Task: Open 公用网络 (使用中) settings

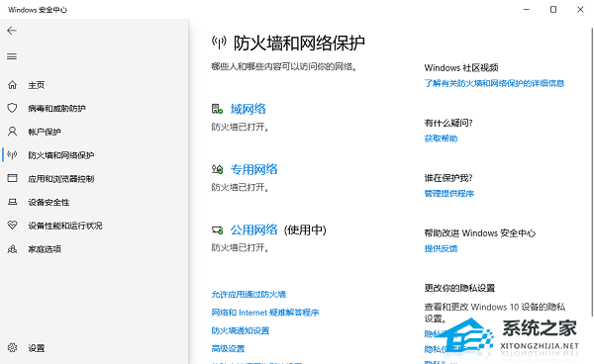Action: [278, 229]
